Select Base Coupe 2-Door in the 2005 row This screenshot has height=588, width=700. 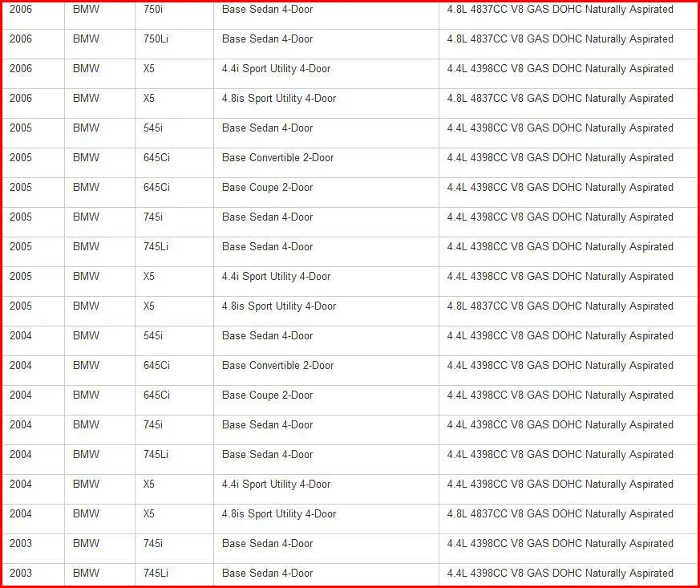point(267,188)
